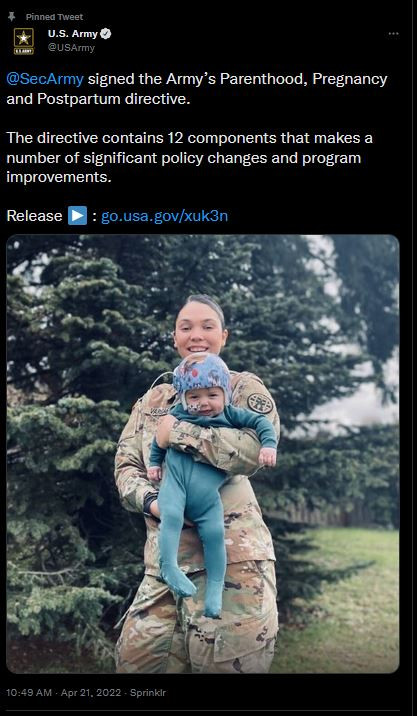Screen dimensions: 417x716
Task: Open the @SecArmy mention link
Action: click(x=45, y=79)
